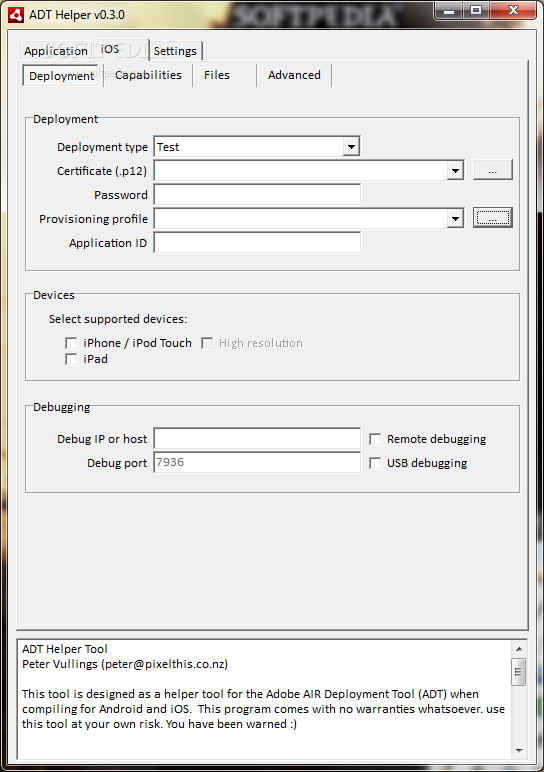Enable Remote debugging checkbox
Image resolution: width=544 pixels, height=772 pixels.
coord(375,439)
